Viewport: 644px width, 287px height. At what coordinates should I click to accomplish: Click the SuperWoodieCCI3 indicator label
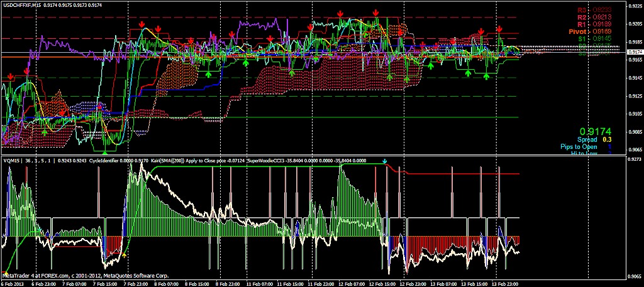click(x=267, y=160)
